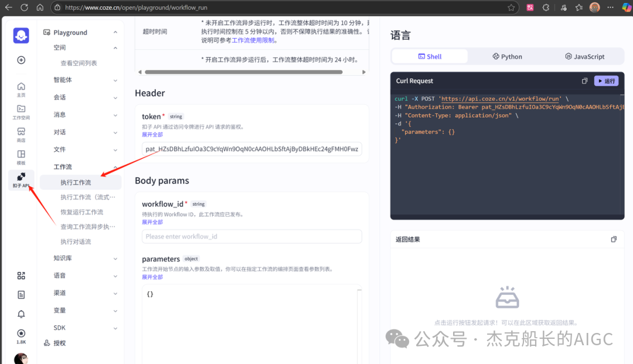Open browser profile avatar
Screen dimensions: 633x364
595,7
